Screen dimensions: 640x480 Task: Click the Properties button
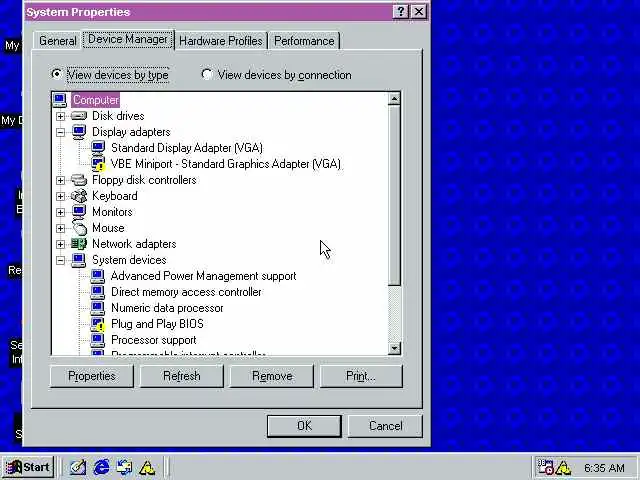pos(92,376)
